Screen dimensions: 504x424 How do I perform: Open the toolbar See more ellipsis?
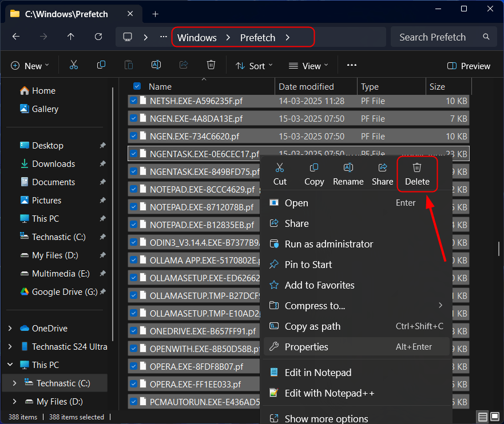[352, 66]
